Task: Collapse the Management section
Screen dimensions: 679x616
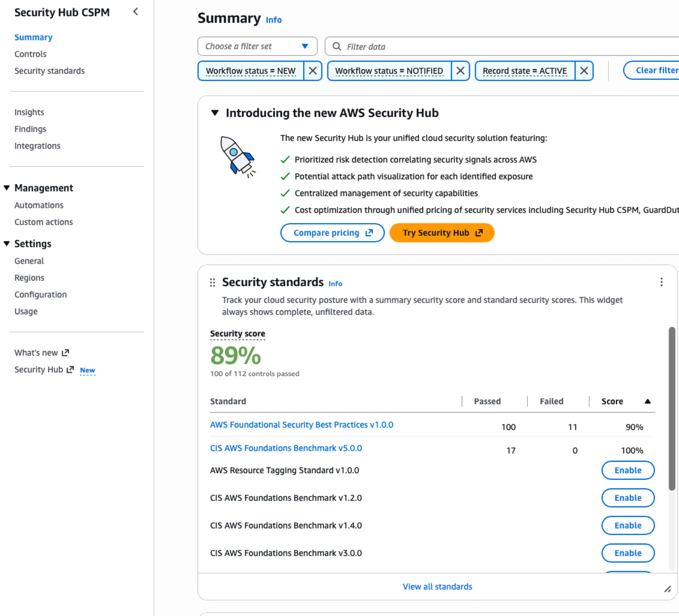Action: [7, 188]
